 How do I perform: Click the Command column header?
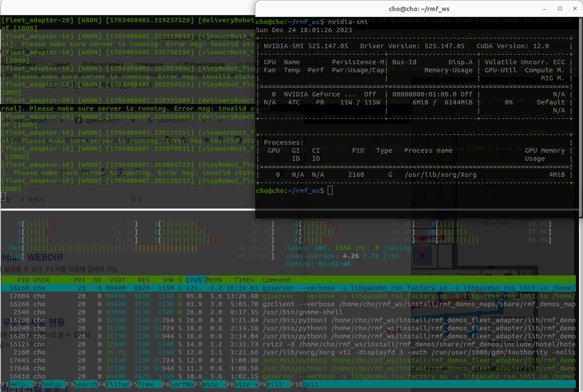276,280
